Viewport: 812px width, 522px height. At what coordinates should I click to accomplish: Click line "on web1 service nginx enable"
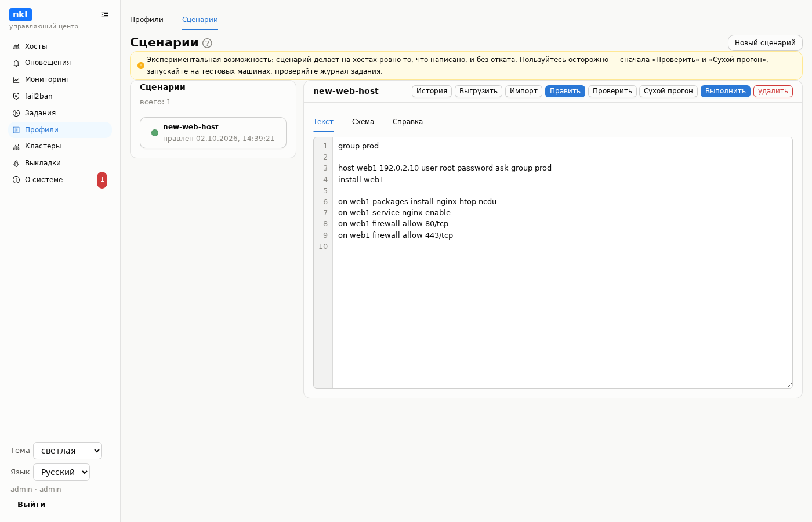pyautogui.click(x=394, y=213)
